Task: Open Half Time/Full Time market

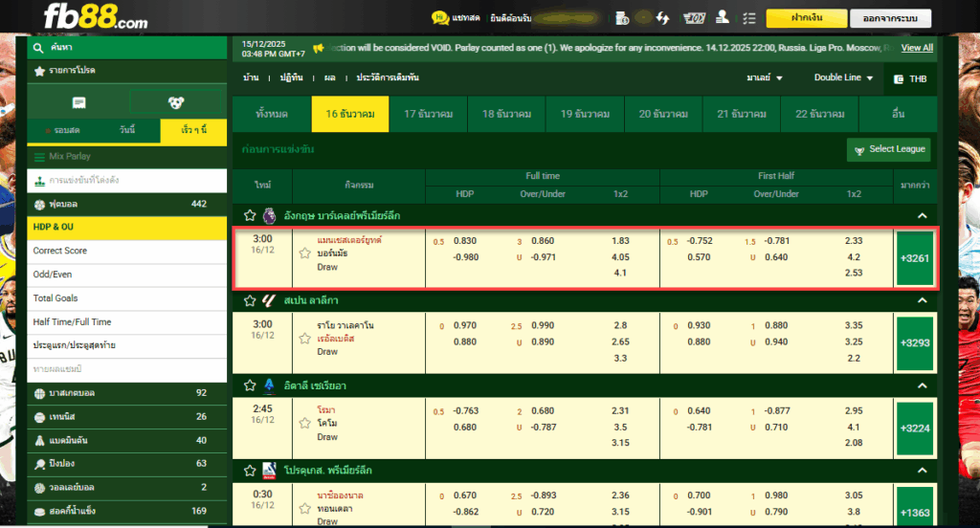Action: (127, 321)
